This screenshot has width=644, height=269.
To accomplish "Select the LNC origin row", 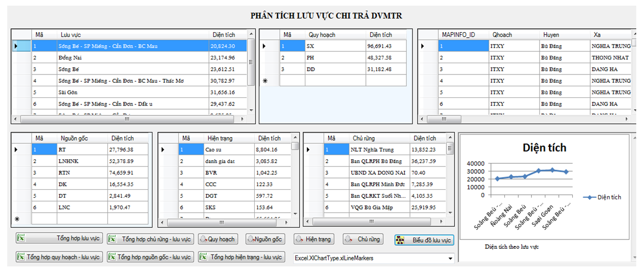I will pos(81,207).
